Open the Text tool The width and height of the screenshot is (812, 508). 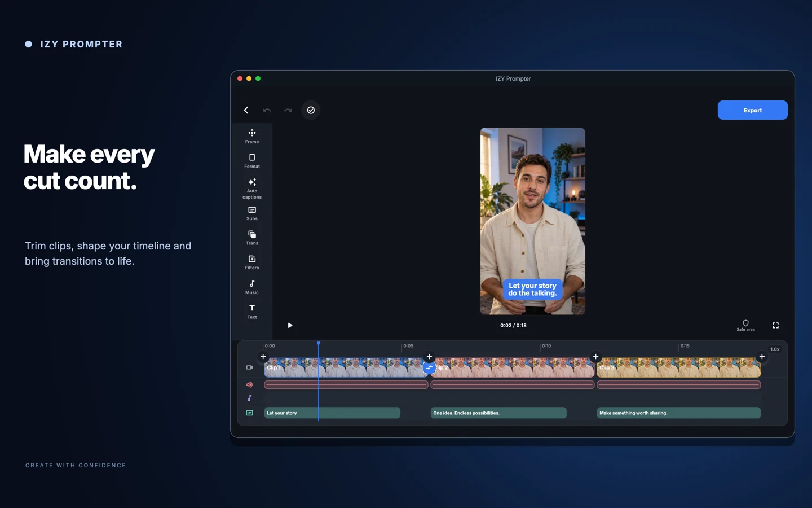coord(252,312)
